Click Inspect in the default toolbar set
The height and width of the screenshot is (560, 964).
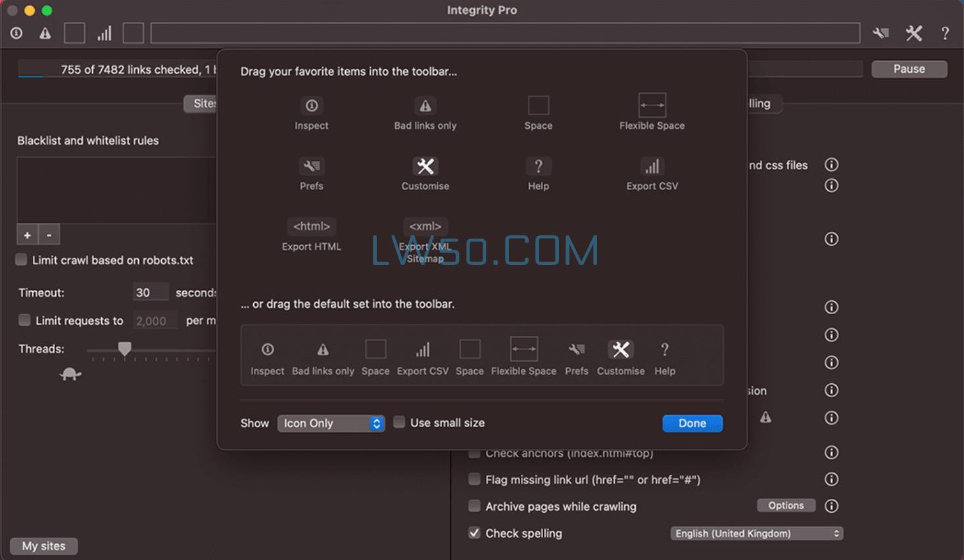click(268, 358)
